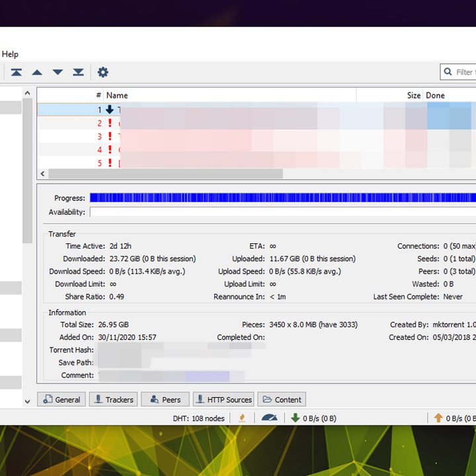The height and width of the screenshot is (476, 476).
Task: Switch to the Trackers tab
Action: tap(113, 399)
